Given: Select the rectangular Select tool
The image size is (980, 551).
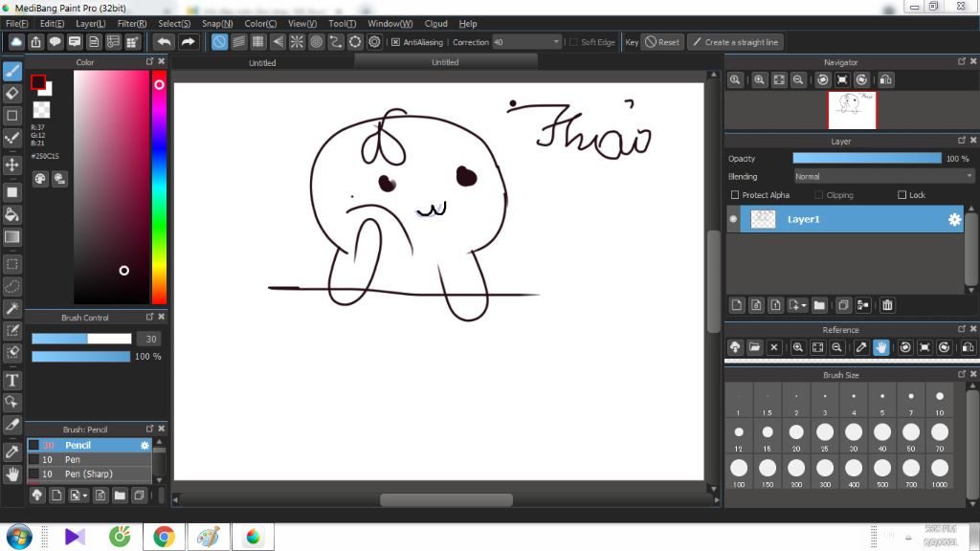Looking at the screenshot, I should pos(12,264).
